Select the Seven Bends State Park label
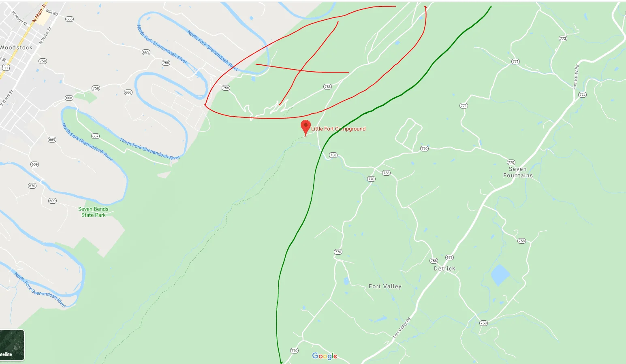The height and width of the screenshot is (364, 626). click(x=93, y=212)
